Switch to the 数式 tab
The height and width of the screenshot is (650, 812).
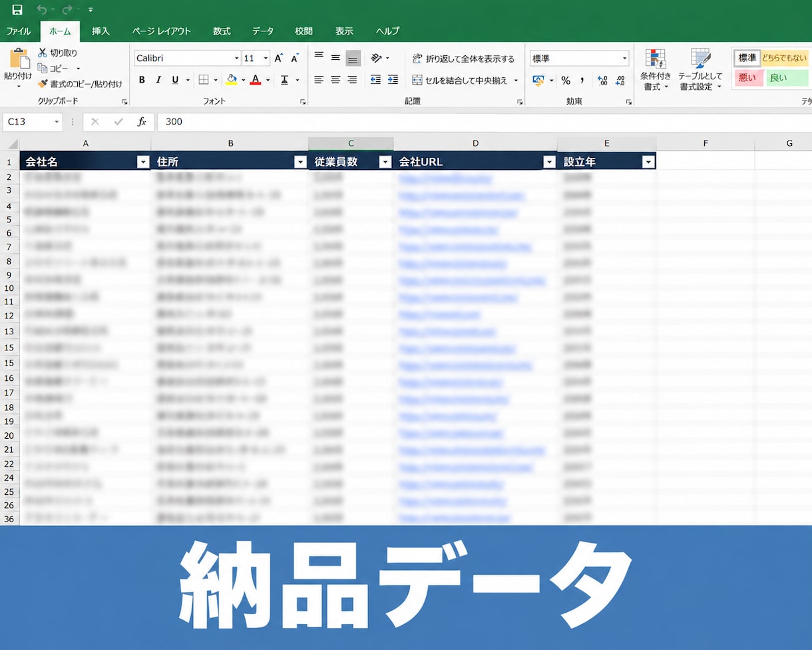[222, 31]
